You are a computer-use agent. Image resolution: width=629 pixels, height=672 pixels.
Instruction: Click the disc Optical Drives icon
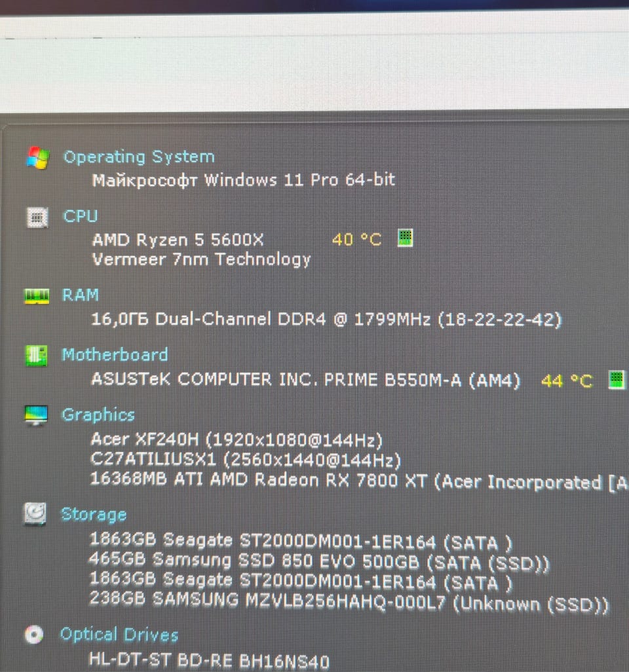click(34, 635)
